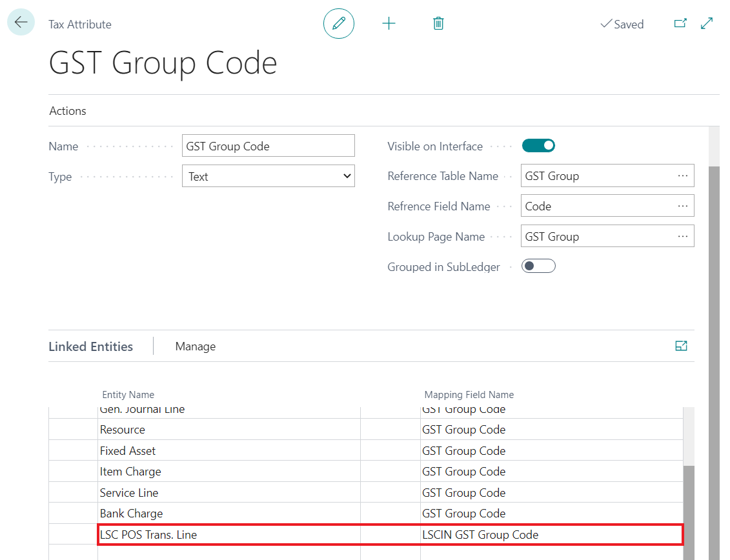Expand page to full screen icon
Screen dimensions: 730x560
point(707,23)
